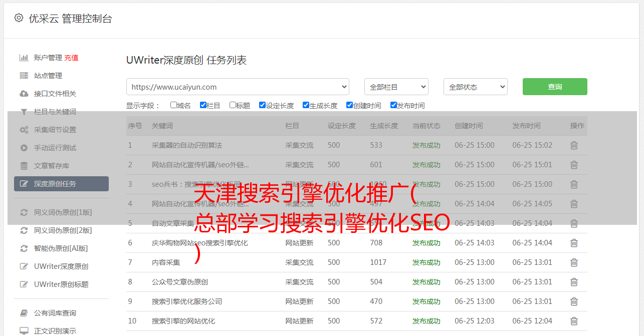Click keyword 庆华购物网站seo搜索引擎优化
Image resolution: width=644 pixels, height=336 pixels.
tap(200, 243)
